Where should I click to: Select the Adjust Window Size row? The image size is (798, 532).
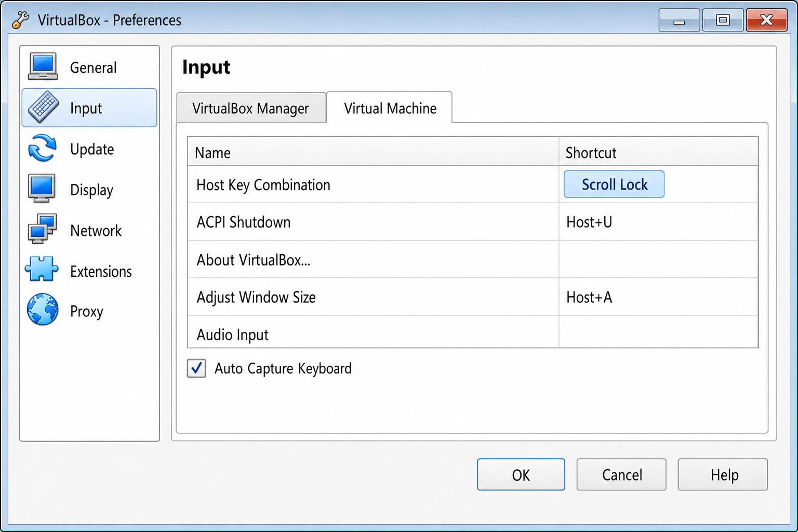(473, 297)
